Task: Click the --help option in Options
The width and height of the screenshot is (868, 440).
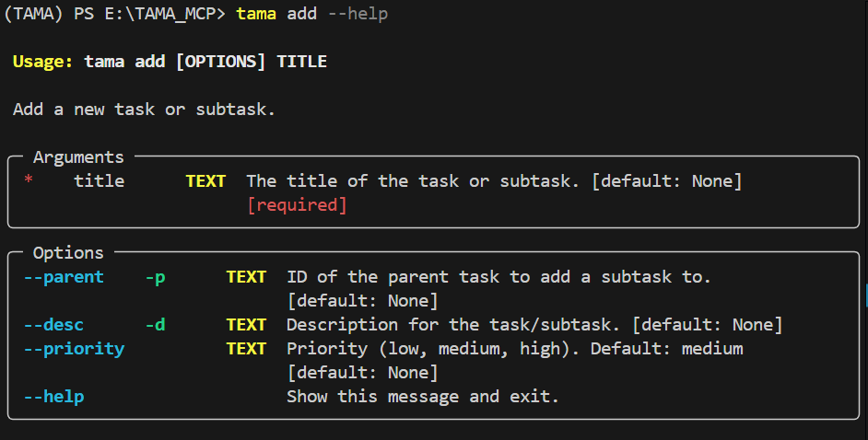Action: (x=53, y=397)
